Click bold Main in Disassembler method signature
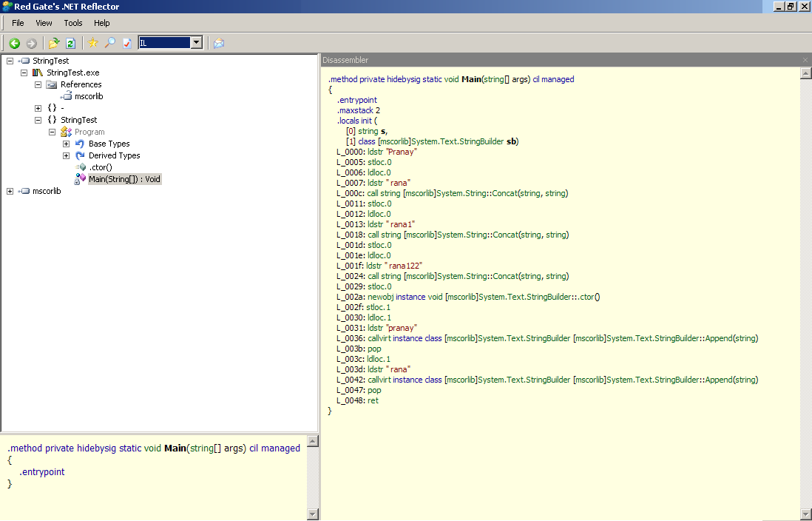 [x=471, y=79]
